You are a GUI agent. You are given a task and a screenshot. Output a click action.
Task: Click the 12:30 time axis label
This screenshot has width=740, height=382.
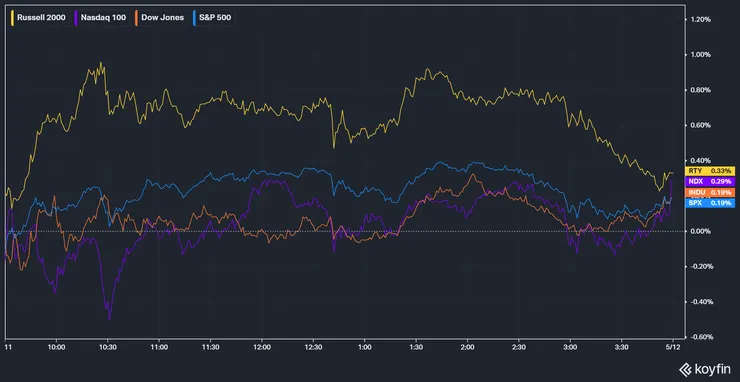point(313,347)
